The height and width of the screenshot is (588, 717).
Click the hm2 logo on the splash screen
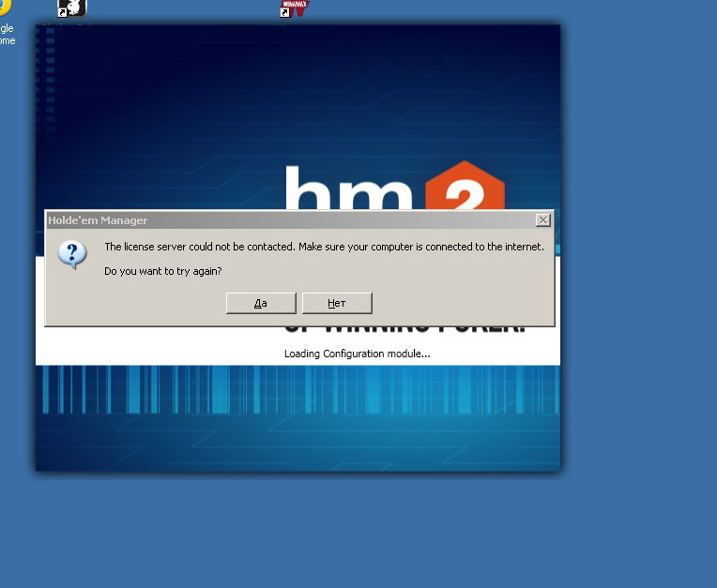pos(395,186)
